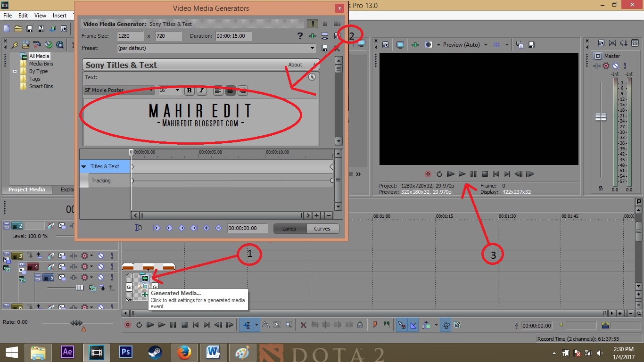Open the Edit menu
The width and height of the screenshot is (644, 362).
(23, 16)
